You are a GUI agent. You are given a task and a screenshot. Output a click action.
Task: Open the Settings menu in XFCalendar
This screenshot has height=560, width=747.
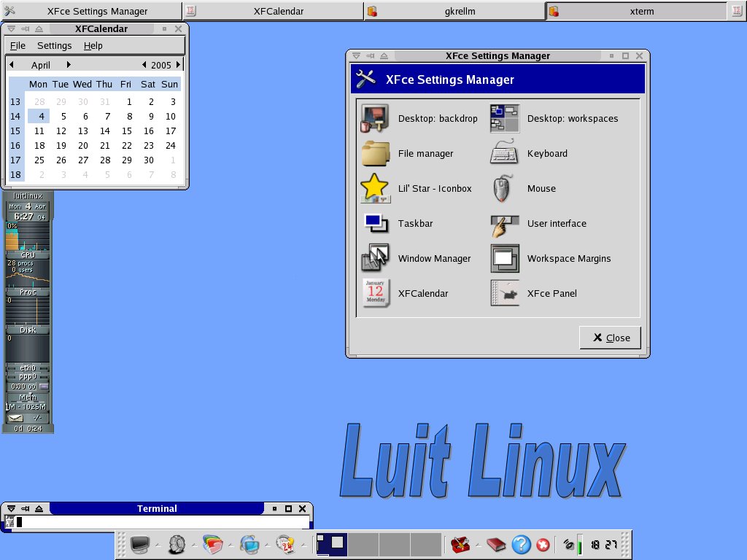54,46
